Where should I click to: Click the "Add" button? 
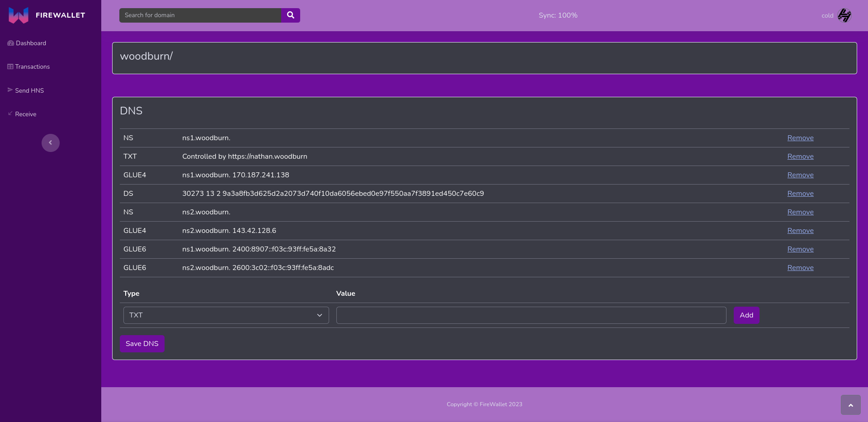pos(746,315)
